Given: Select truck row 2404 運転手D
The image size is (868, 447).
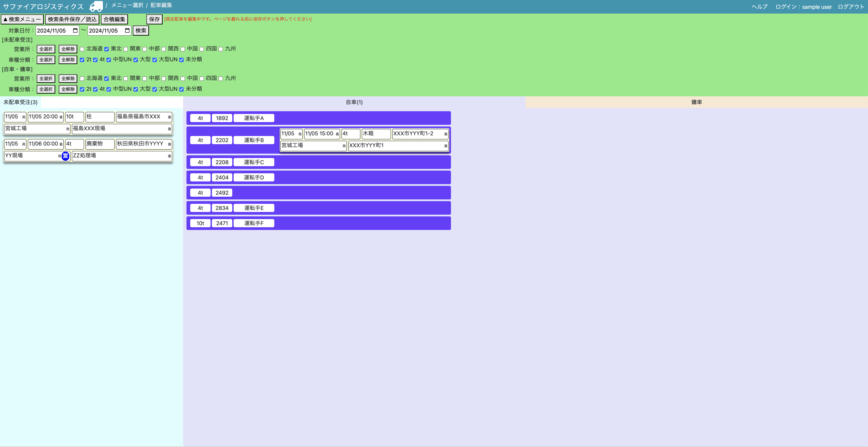Looking at the screenshot, I should 318,177.
